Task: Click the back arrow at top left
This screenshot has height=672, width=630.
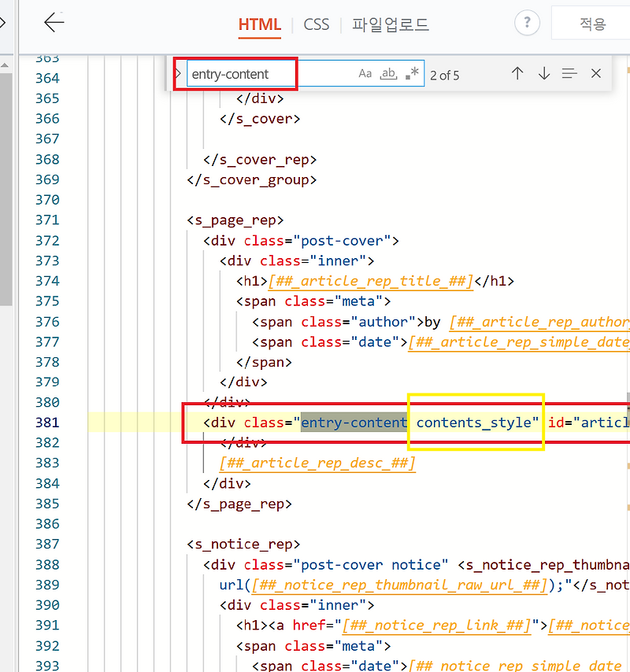Action: 54,23
